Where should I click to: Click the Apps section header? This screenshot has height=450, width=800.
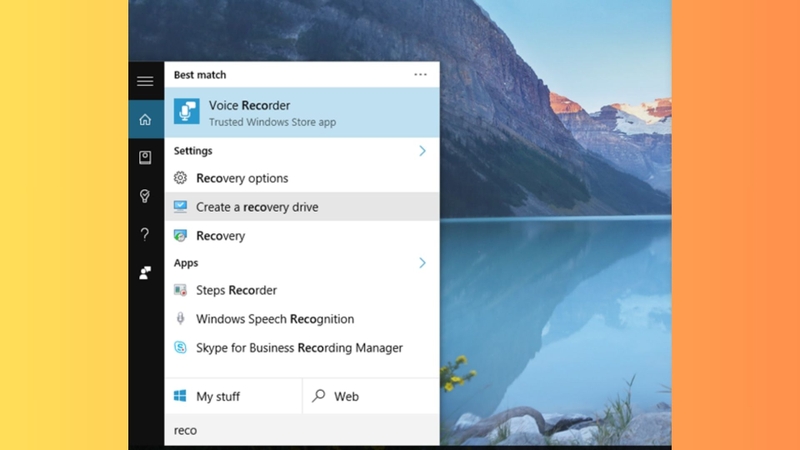[x=186, y=263]
